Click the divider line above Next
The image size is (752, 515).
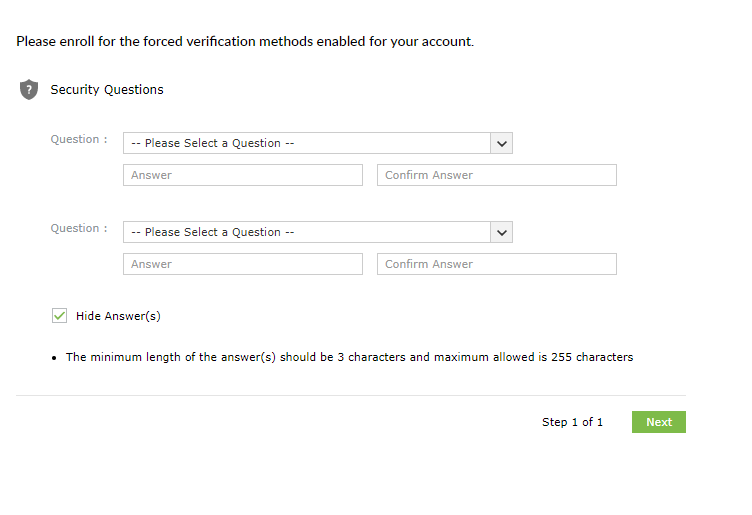click(x=350, y=395)
